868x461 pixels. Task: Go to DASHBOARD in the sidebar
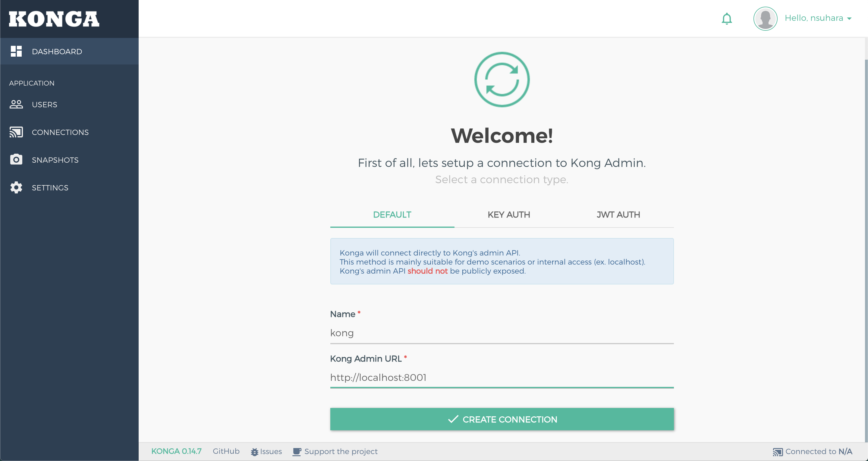coord(69,51)
